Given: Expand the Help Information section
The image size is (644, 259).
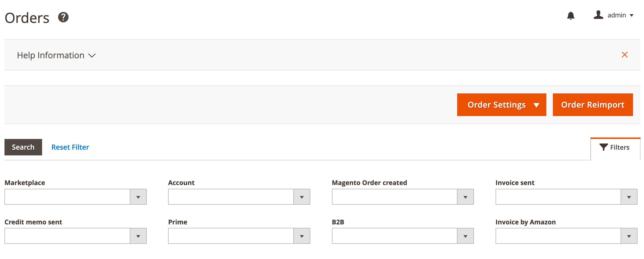Looking at the screenshot, I should click(x=92, y=55).
